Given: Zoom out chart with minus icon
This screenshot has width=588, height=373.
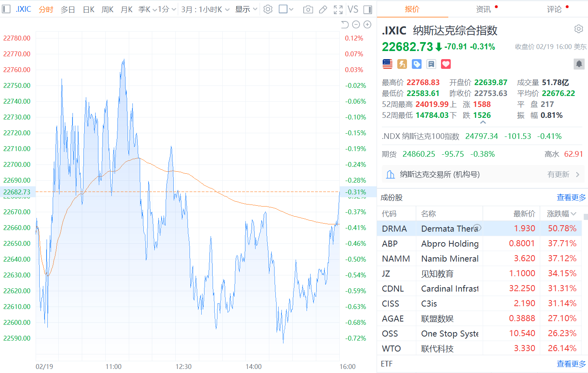Looking at the screenshot, I should (x=356, y=25).
